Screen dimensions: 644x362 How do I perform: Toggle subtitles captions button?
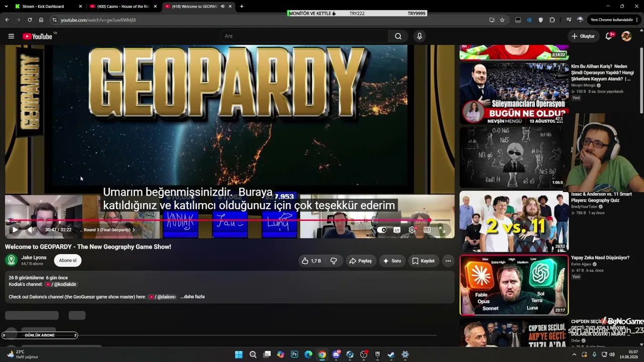point(397,230)
